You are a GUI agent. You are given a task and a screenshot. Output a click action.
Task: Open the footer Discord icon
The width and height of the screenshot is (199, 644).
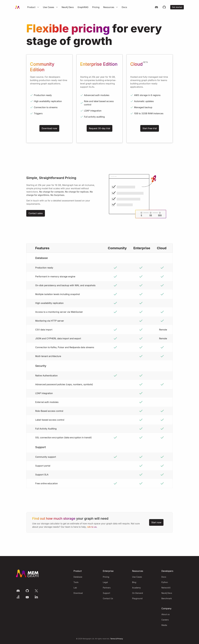click(x=18, y=590)
